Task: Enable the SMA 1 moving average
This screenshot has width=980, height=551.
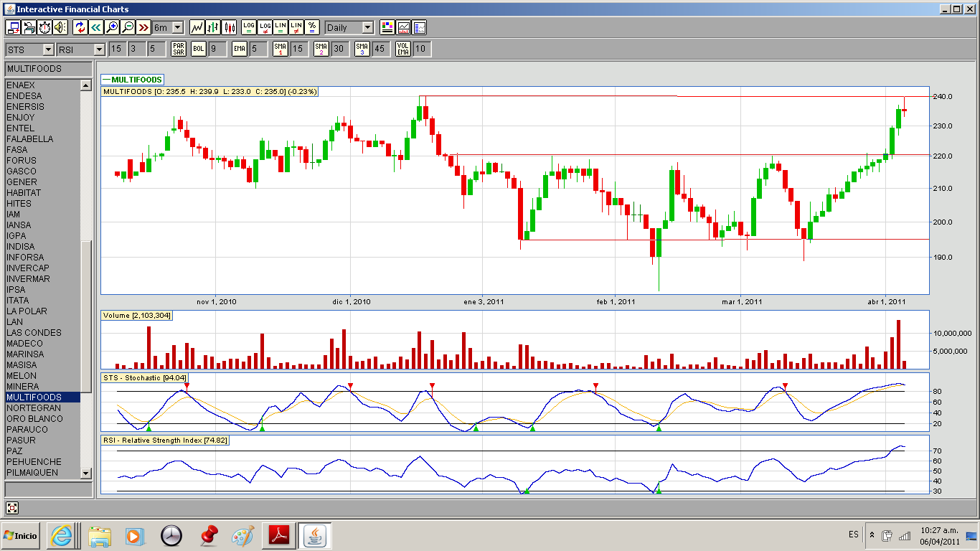Action: pos(281,49)
